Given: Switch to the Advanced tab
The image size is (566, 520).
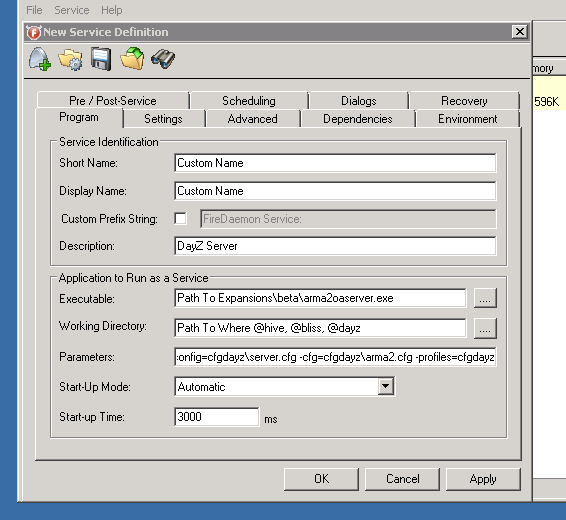Looking at the screenshot, I should click(253, 119).
